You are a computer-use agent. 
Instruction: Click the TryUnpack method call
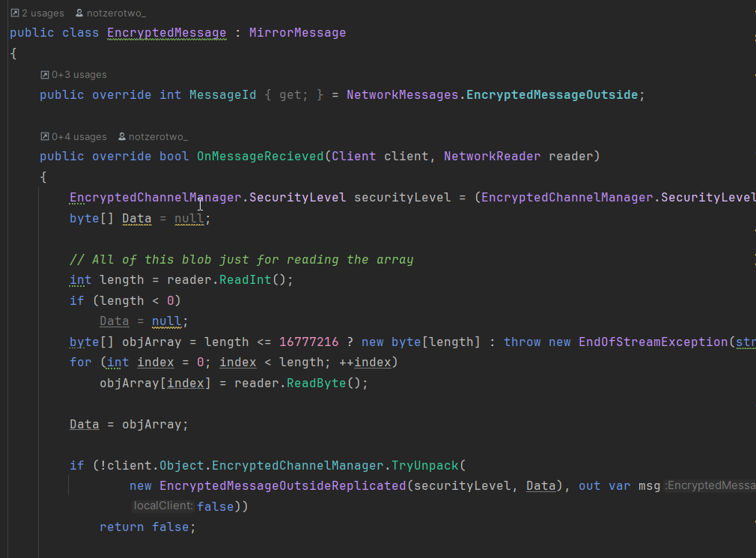click(x=424, y=465)
